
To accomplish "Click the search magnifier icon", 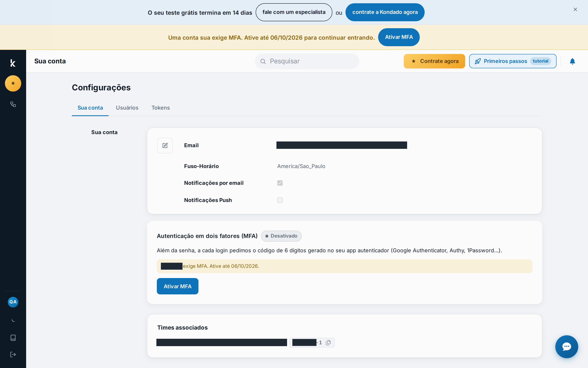I will coord(263,61).
